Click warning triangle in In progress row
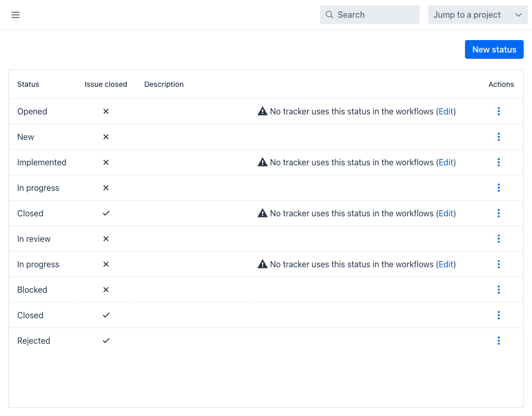Image resolution: width=532 pixels, height=416 pixels. click(x=262, y=264)
